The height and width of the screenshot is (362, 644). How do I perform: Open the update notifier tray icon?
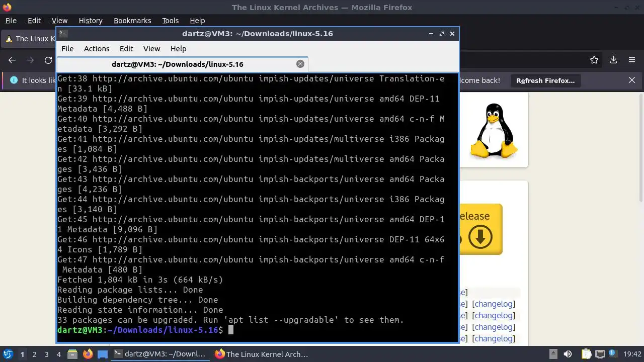(x=613, y=354)
